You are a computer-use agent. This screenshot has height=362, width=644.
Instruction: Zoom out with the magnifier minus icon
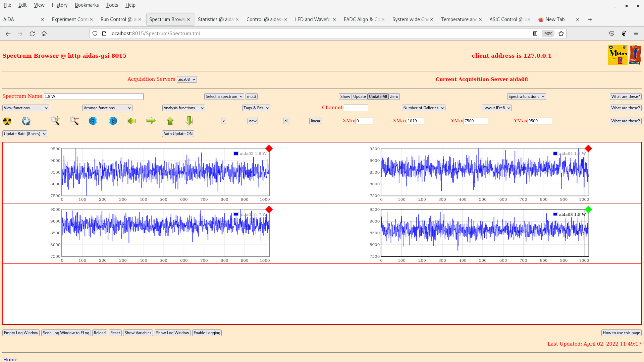[74, 121]
